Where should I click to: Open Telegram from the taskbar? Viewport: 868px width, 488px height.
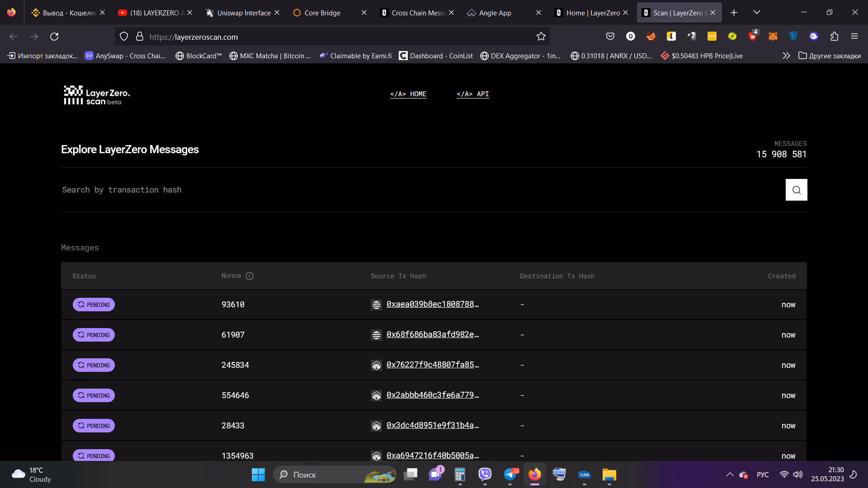(510, 474)
